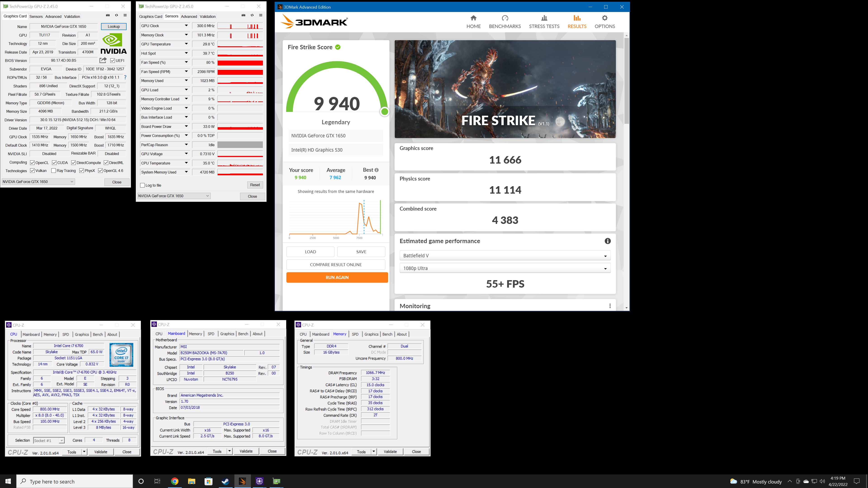This screenshot has height=488, width=868.
Task: Click RUN AGAIN in 3DMark
Action: [x=337, y=277]
